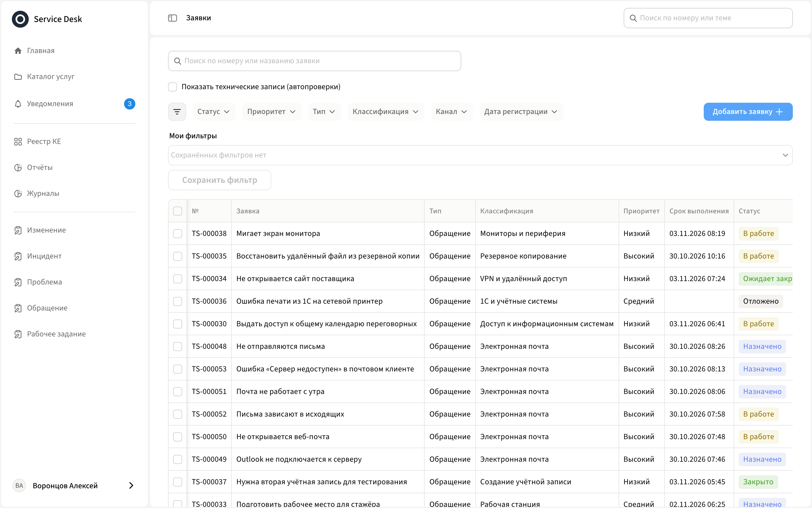
Task: Toggle the sidebar panel icon near Заявки
Action: (173, 18)
